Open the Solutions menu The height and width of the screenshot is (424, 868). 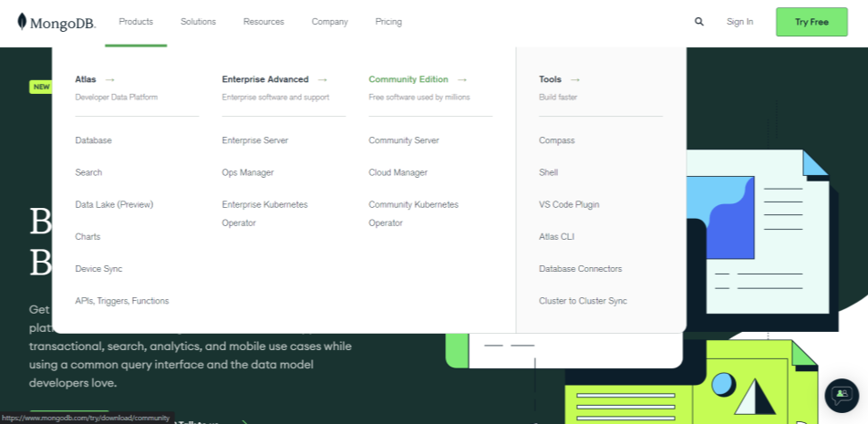point(198,22)
